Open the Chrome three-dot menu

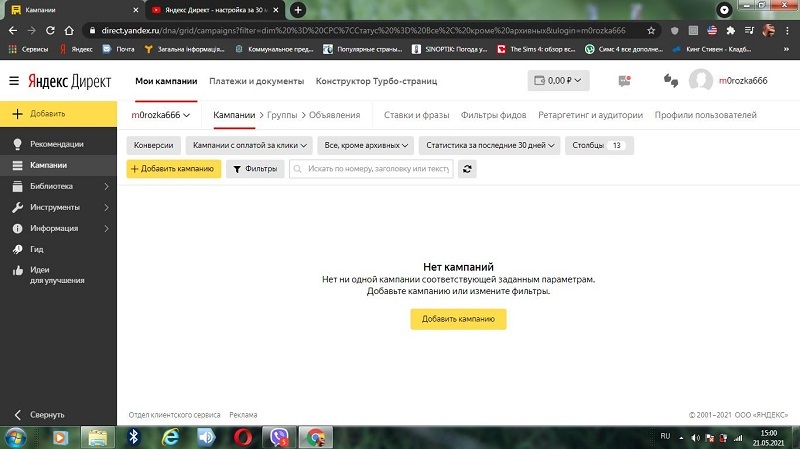click(x=788, y=31)
